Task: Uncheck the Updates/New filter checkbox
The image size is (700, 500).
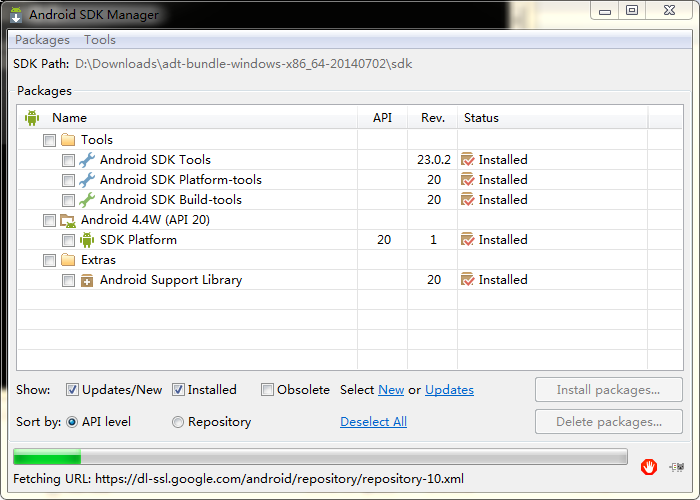Action: click(72, 390)
